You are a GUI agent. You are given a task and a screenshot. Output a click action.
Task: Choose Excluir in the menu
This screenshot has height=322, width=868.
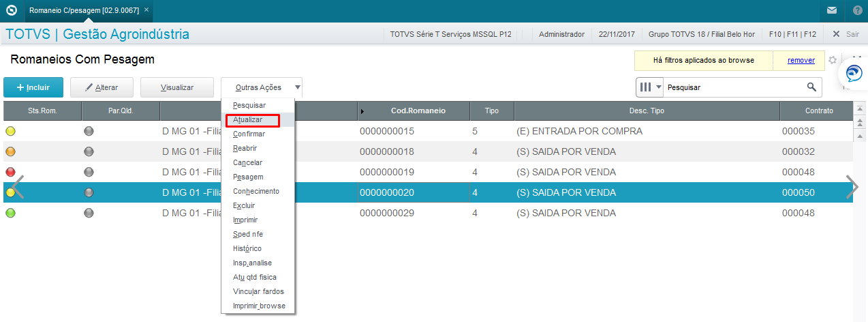244,205
